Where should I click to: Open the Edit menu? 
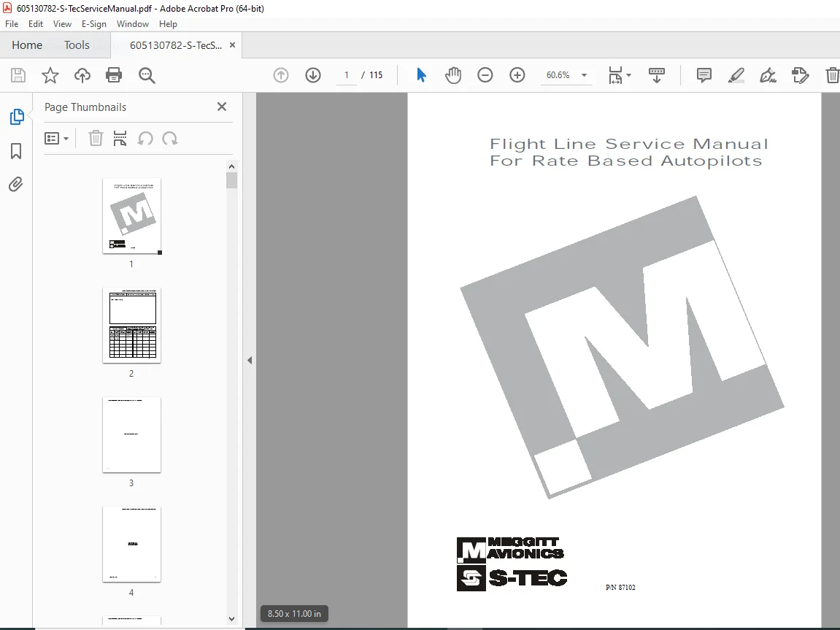coord(36,24)
